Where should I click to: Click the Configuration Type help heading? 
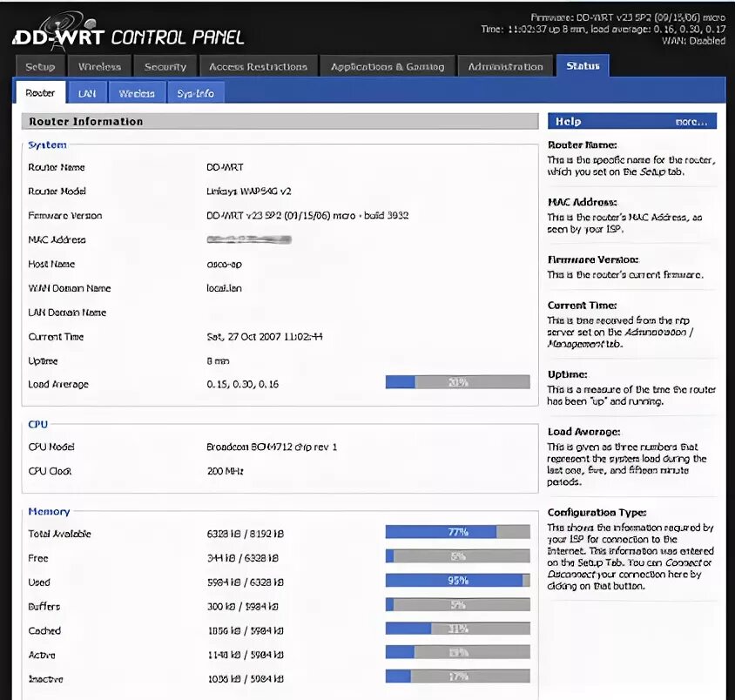tap(597, 512)
